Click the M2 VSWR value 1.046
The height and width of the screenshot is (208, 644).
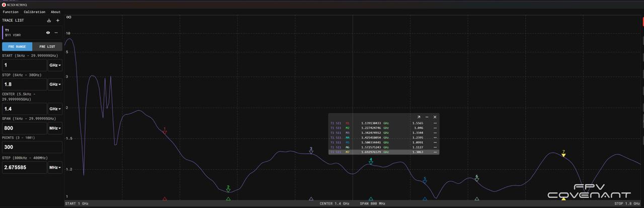tap(419, 128)
